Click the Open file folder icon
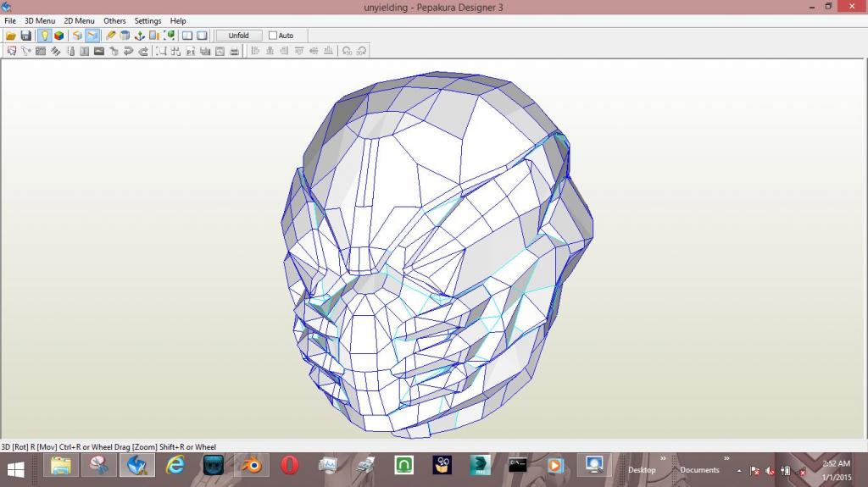 11,36
